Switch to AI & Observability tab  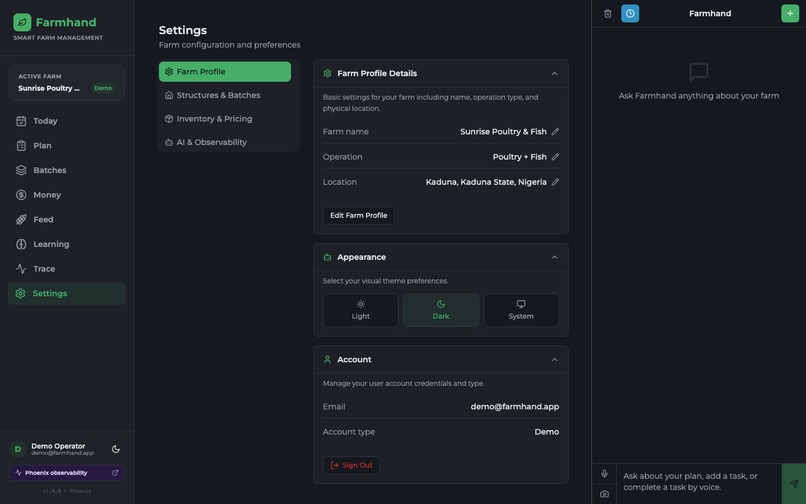pyautogui.click(x=225, y=142)
